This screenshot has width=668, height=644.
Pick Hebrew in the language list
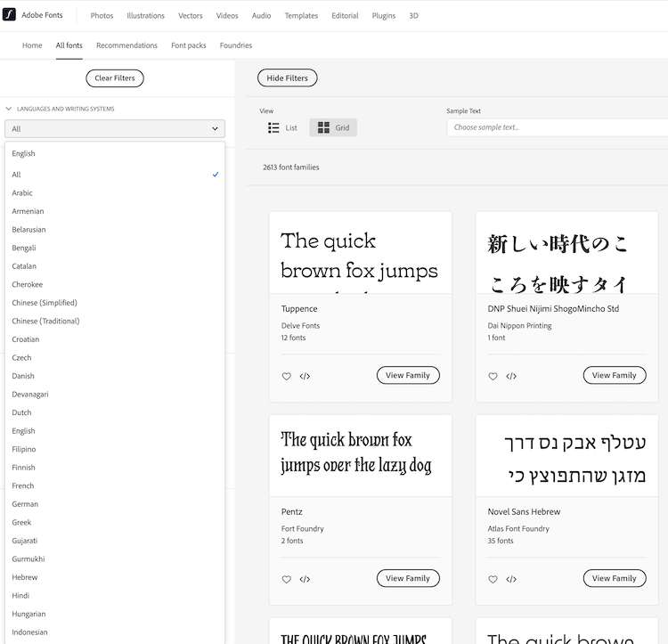115,577
